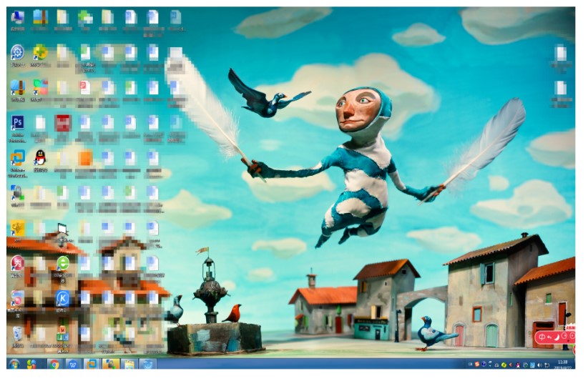
Task: Open the QQ penguin desktop shortcut
Action: coord(40,160)
